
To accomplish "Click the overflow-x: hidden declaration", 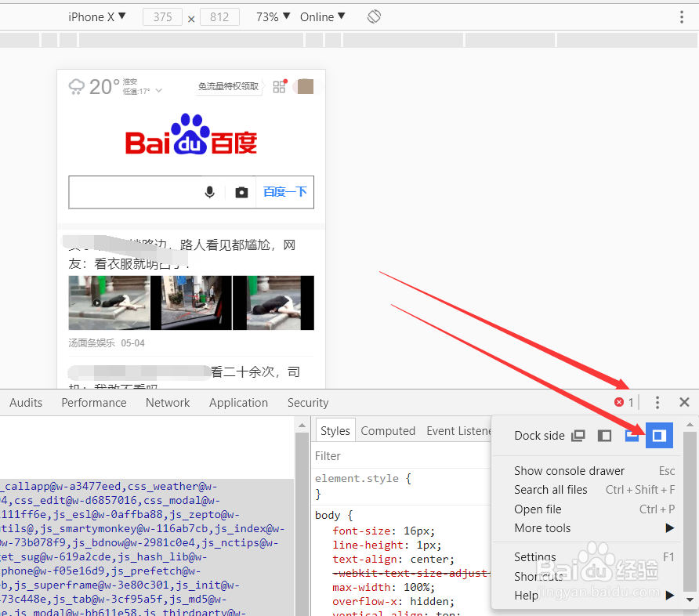I will 393,602.
